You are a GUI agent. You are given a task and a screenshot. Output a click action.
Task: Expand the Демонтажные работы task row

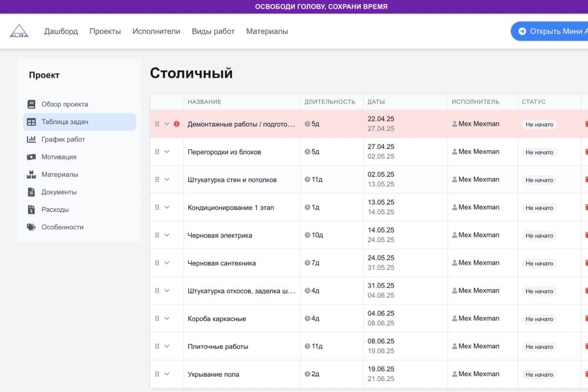click(167, 123)
